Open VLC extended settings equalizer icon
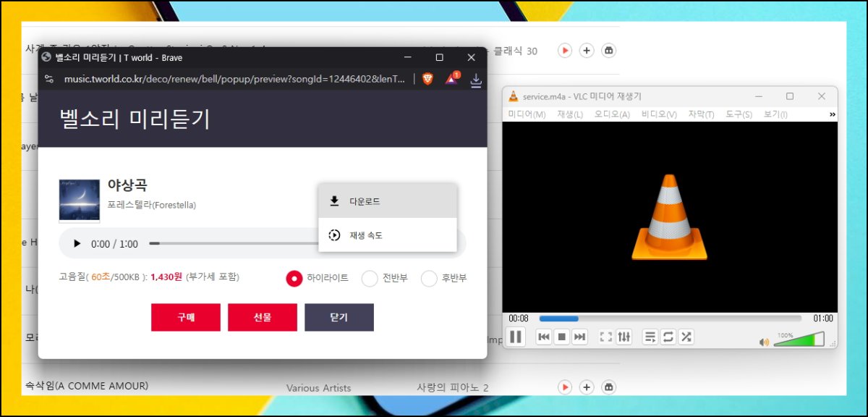The image size is (868, 417). [x=624, y=337]
